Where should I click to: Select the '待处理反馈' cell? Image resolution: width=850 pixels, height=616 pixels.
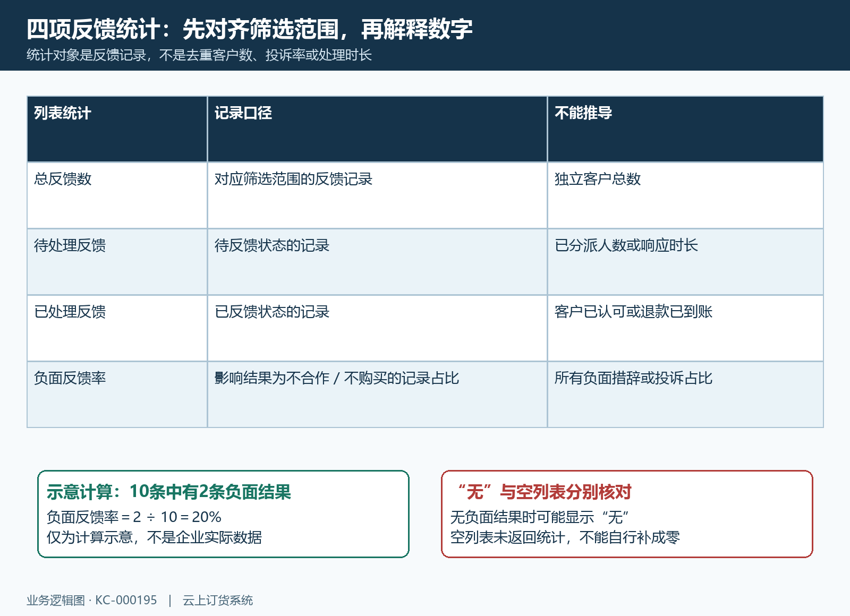(117, 262)
